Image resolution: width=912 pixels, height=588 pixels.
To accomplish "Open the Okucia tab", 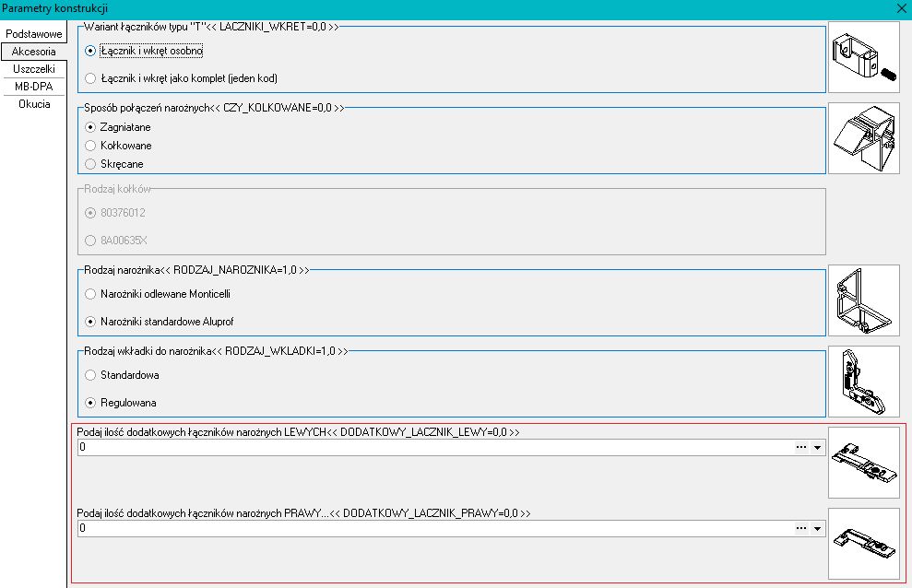I will click(33, 104).
